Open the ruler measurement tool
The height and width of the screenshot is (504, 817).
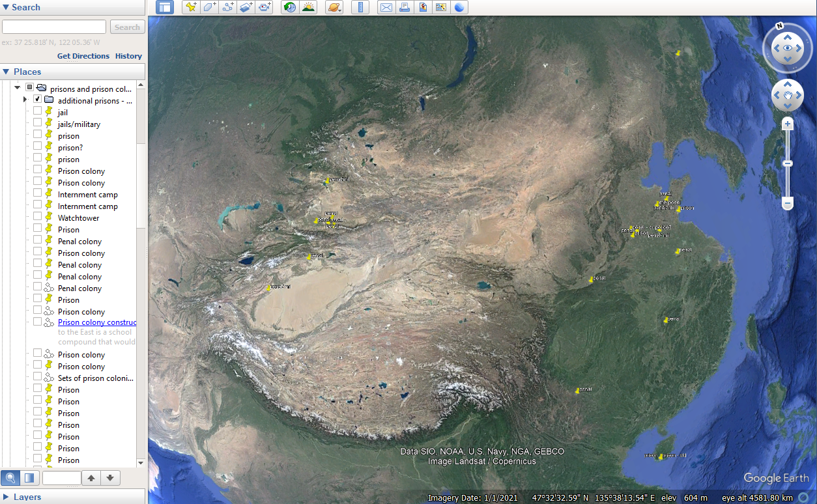point(360,7)
